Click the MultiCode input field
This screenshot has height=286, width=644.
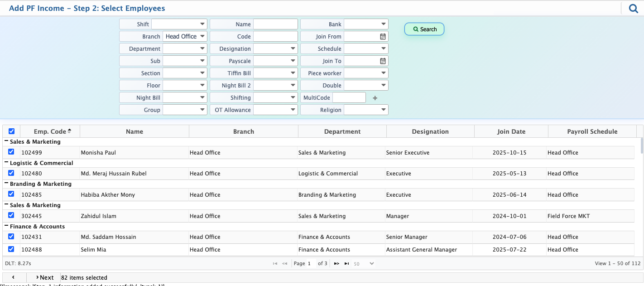349,97
